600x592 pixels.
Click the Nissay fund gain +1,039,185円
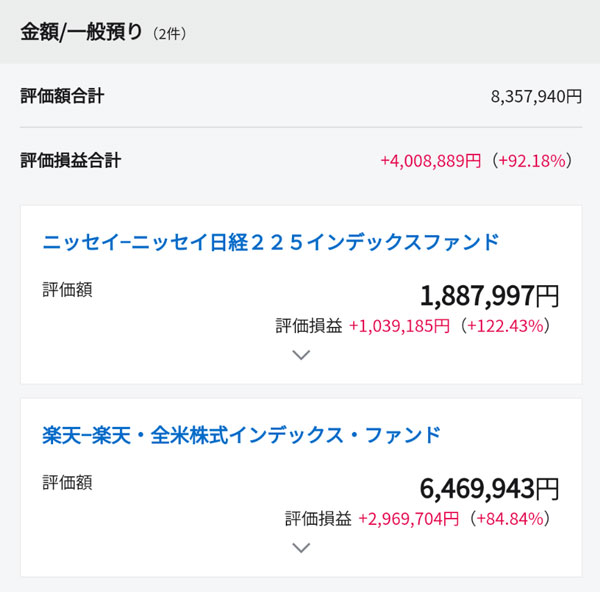(399, 326)
